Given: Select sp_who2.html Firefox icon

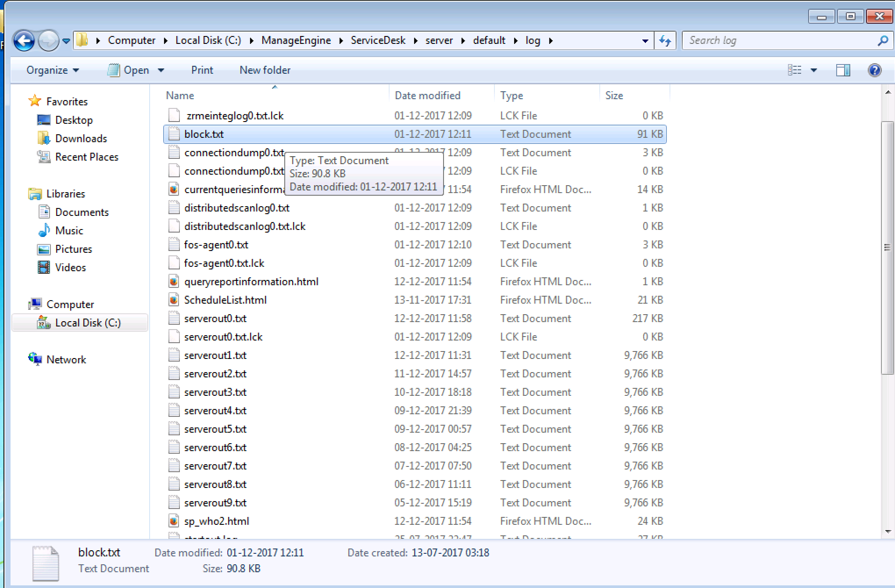Looking at the screenshot, I should click(174, 521).
